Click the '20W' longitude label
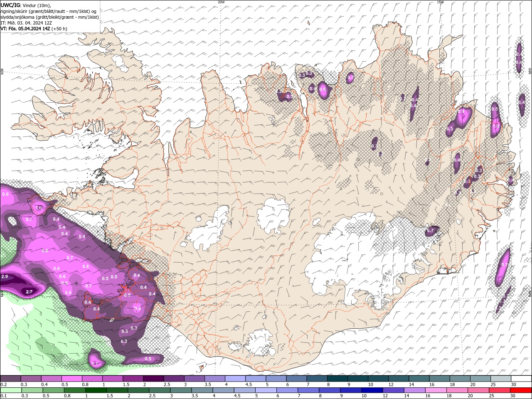532x399 pixels. pyautogui.click(x=221, y=2)
